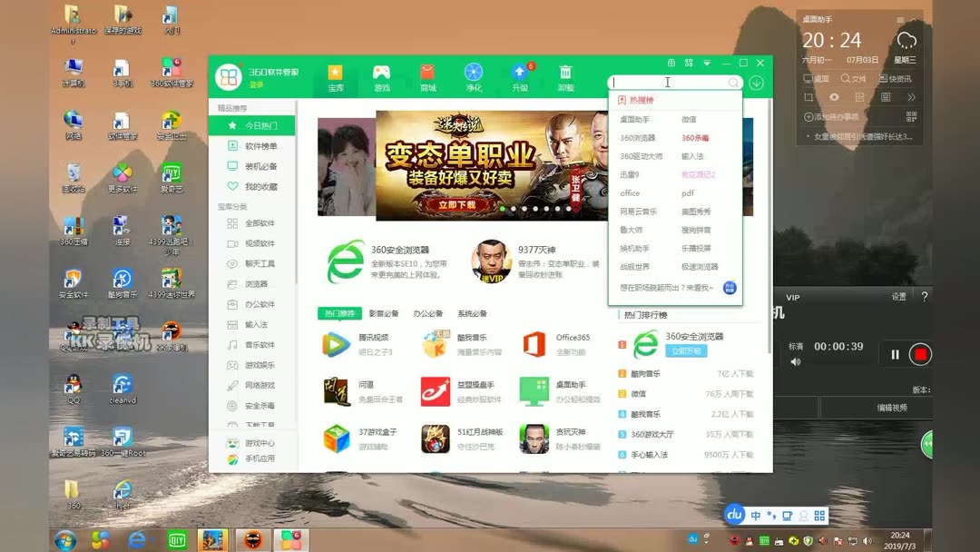Select 网络游戏 category in sidebar
Screen dimensions: 980x552
pos(252,385)
